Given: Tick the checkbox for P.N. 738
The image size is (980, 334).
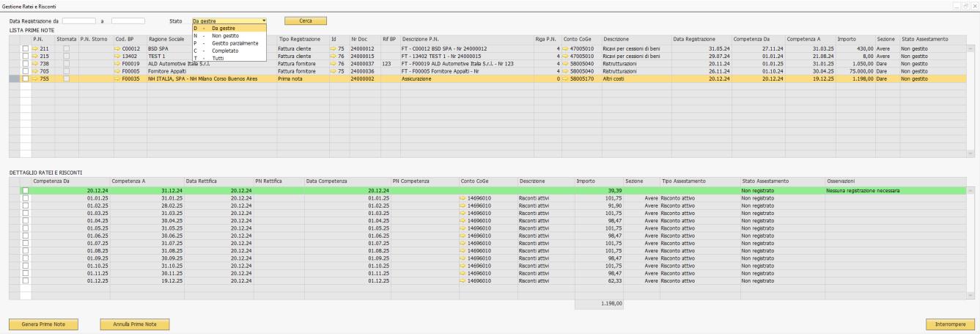Looking at the screenshot, I should 26,64.
